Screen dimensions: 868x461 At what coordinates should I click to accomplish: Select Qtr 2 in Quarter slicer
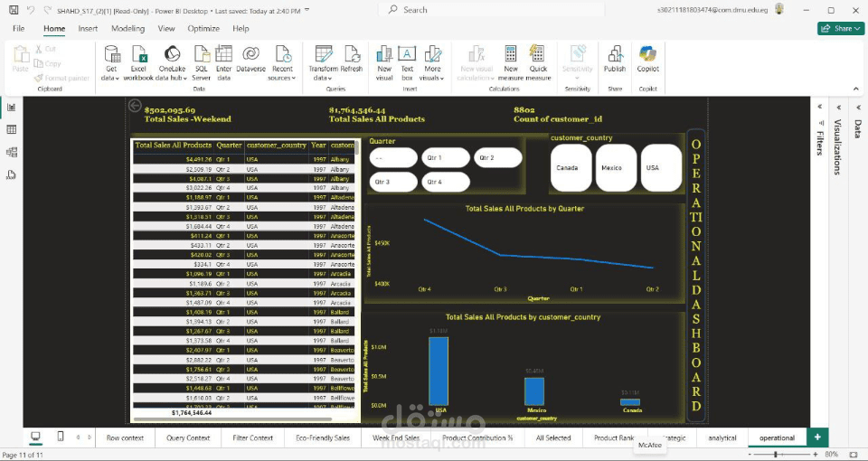(497, 157)
